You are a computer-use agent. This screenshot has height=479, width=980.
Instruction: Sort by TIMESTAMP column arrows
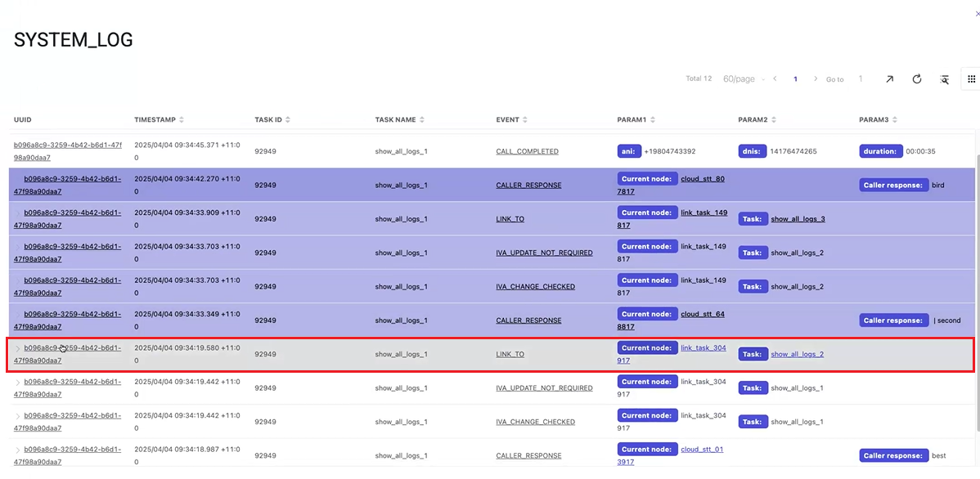point(182,120)
